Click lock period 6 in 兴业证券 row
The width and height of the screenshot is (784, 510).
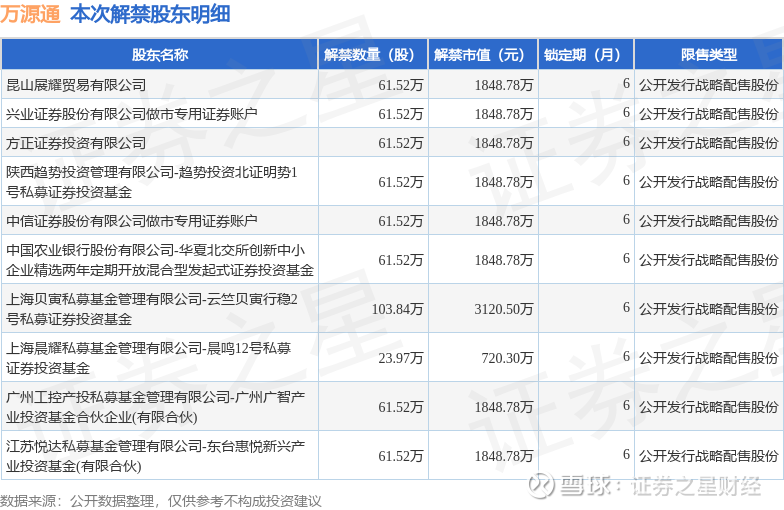[x=626, y=112]
